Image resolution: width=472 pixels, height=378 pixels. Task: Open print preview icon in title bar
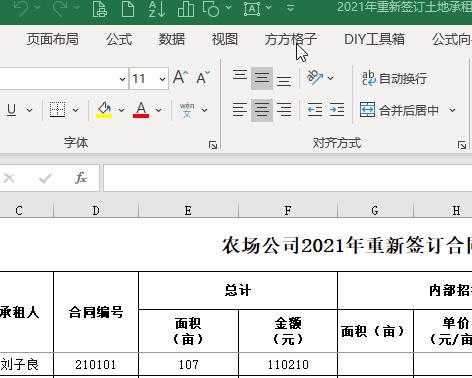[x=99, y=9]
